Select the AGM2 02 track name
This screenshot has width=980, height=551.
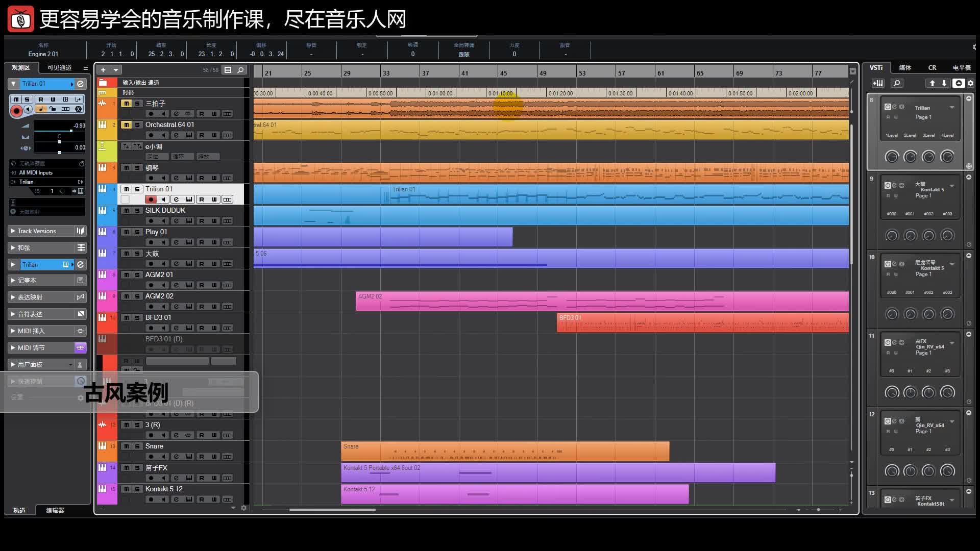click(159, 296)
